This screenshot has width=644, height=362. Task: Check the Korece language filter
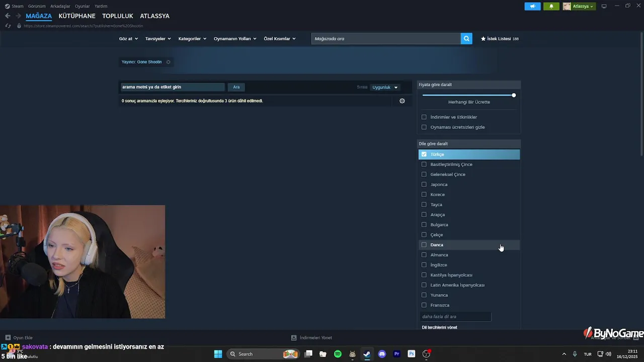(424, 195)
